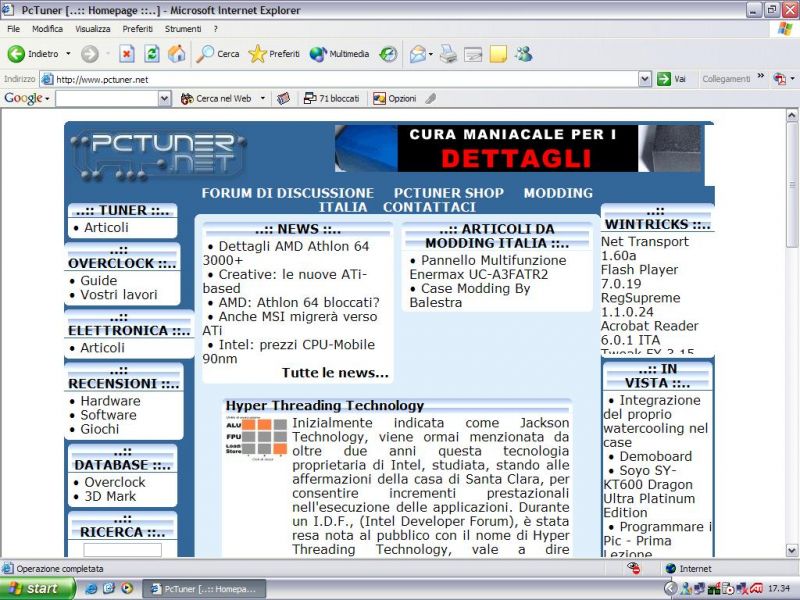
Task: Stop page loading with the red X
Action: 127,54
